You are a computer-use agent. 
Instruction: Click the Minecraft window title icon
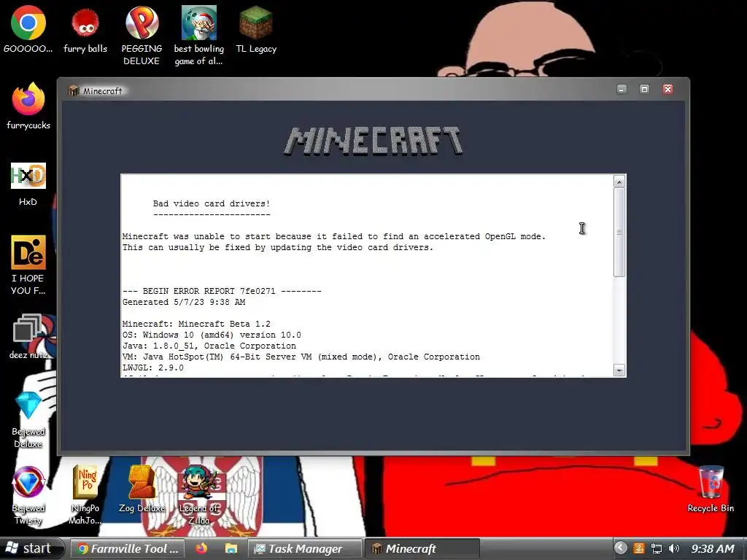coord(73,90)
